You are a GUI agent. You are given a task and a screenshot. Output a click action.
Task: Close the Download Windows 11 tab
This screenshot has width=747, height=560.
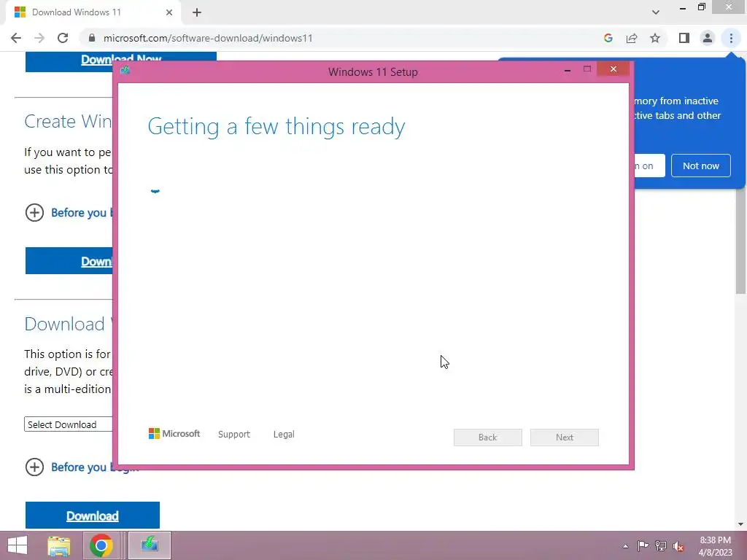[169, 12]
